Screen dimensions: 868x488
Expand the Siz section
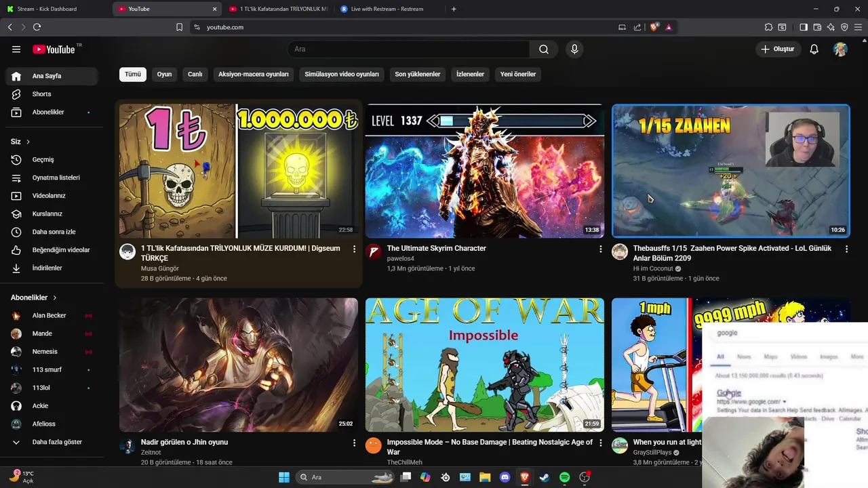[21, 142]
